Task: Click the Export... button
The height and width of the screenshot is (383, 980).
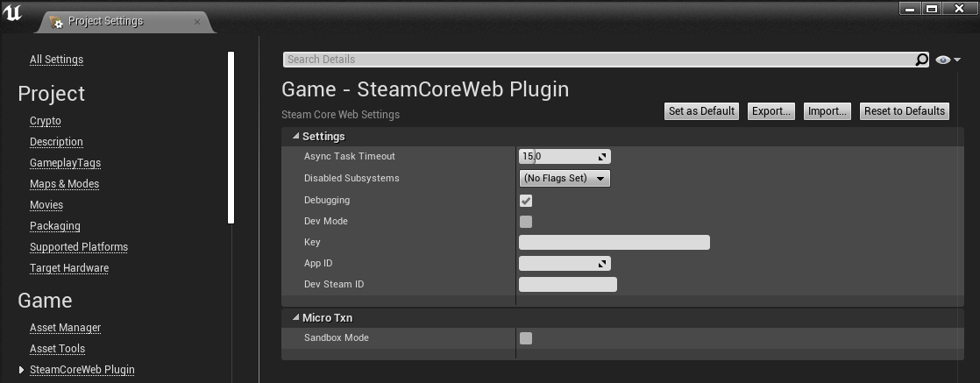Action: [x=771, y=111]
